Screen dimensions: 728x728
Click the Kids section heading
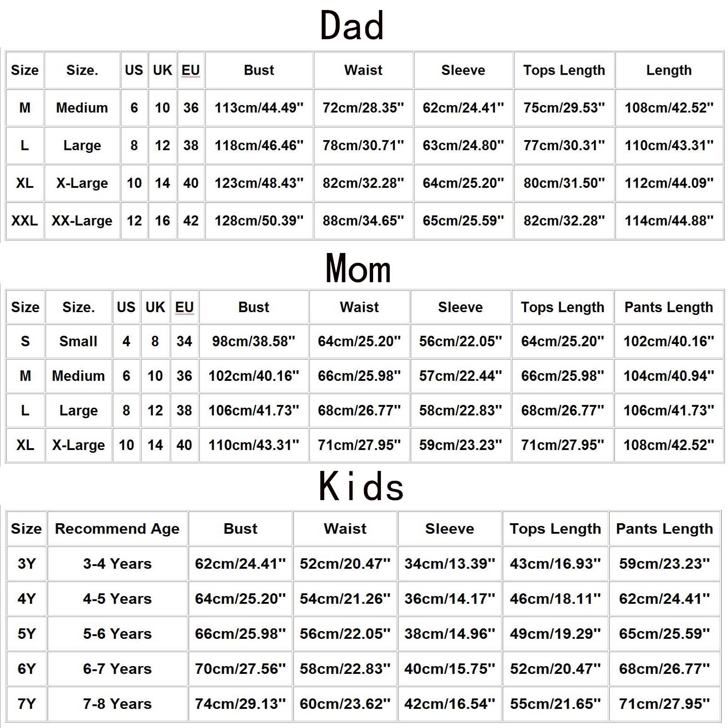(x=361, y=486)
